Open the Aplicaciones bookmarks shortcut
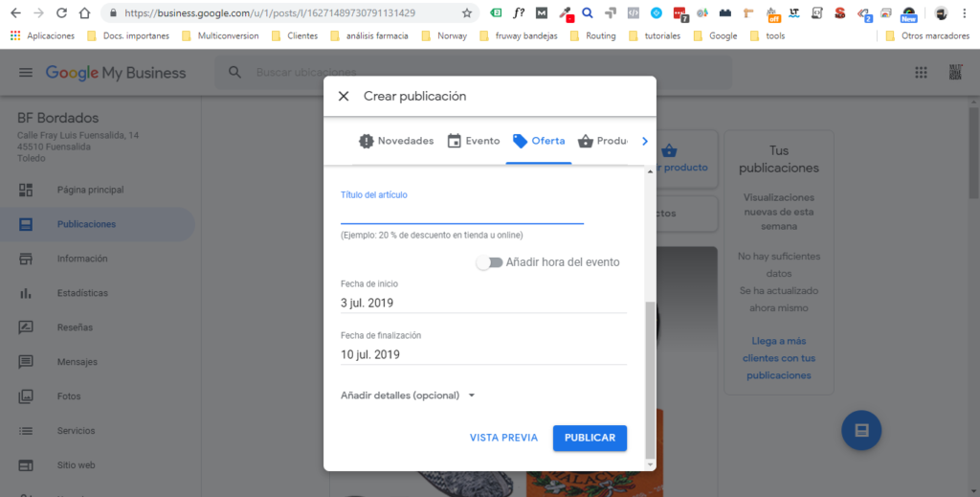The image size is (980, 497). (42, 36)
